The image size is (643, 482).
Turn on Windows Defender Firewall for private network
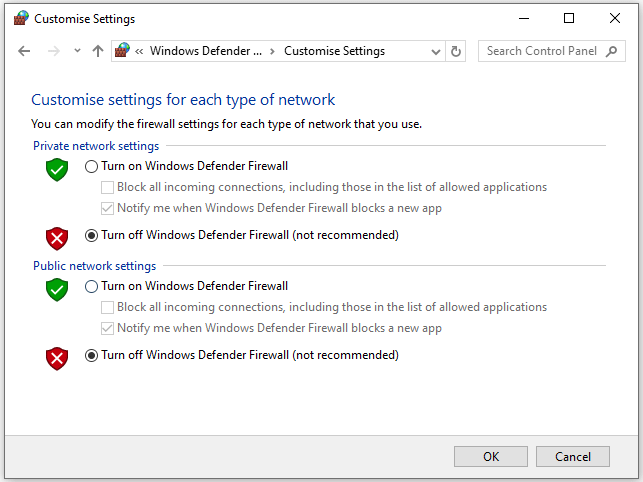[x=92, y=166]
